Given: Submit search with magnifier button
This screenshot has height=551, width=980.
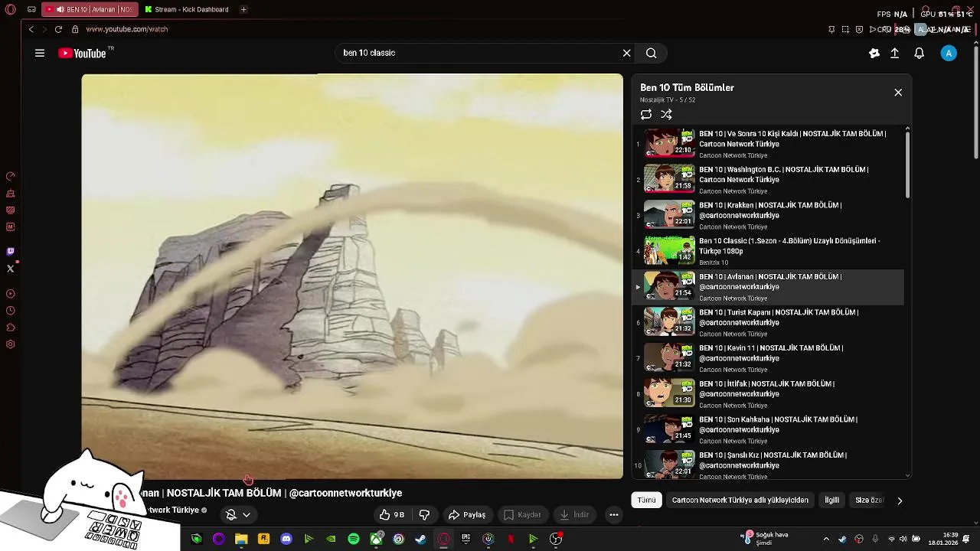Looking at the screenshot, I should [x=651, y=53].
